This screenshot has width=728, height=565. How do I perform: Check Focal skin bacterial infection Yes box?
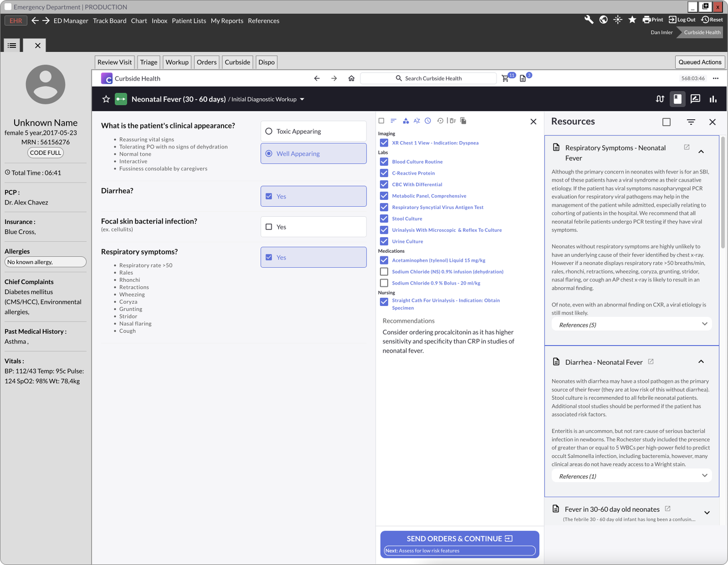pos(269,227)
